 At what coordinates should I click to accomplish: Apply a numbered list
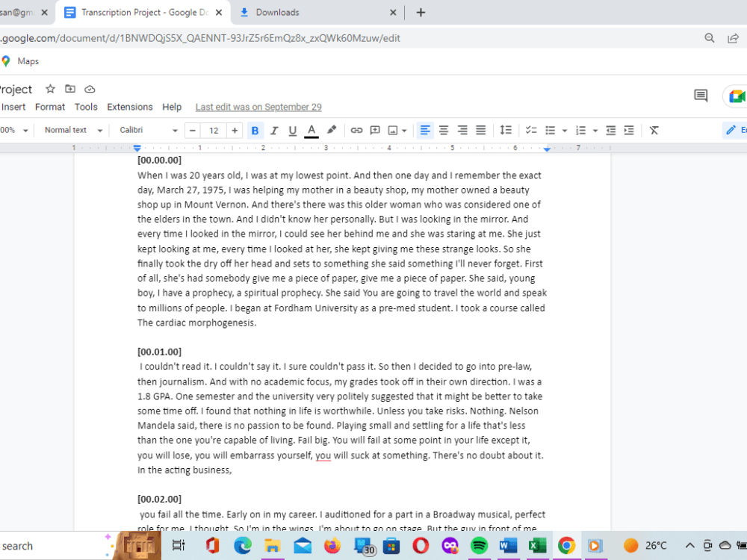coord(580,131)
